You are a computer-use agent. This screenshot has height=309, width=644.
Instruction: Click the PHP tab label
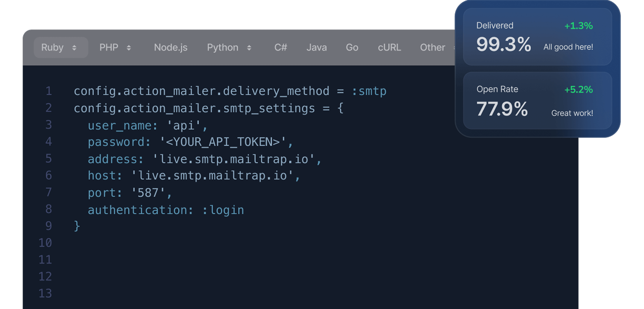109,48
